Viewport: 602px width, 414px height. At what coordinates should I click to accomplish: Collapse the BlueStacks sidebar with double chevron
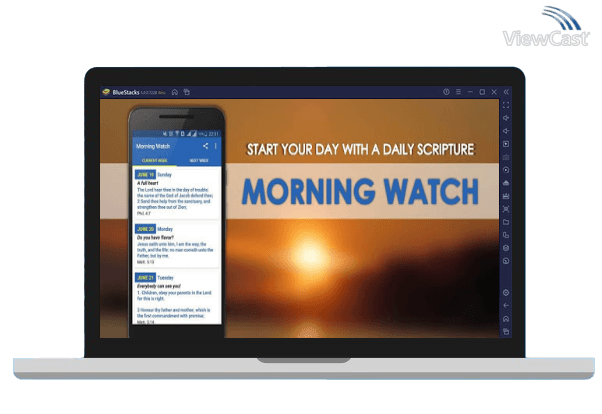(506, 92)
